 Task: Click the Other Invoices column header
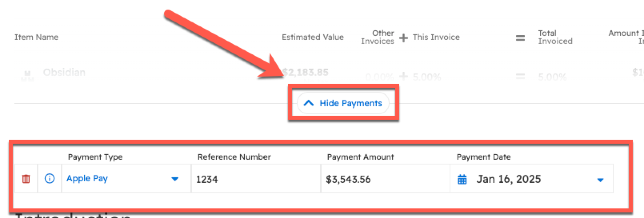tap(378, 37)
